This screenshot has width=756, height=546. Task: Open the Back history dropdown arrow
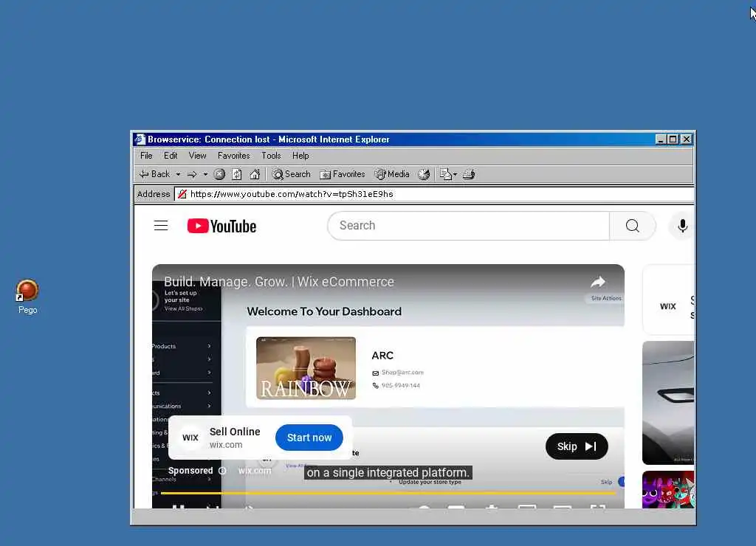click(x=178, y=174)
